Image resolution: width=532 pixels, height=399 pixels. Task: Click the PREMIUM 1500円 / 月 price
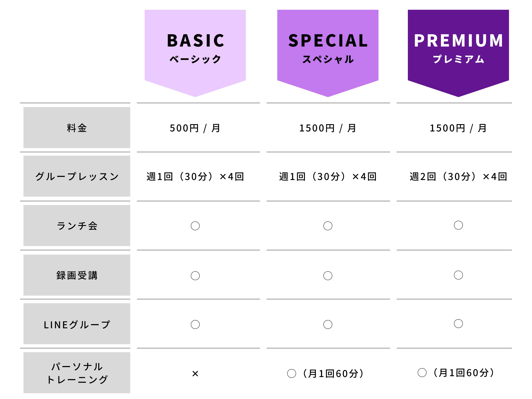point(458,128)
